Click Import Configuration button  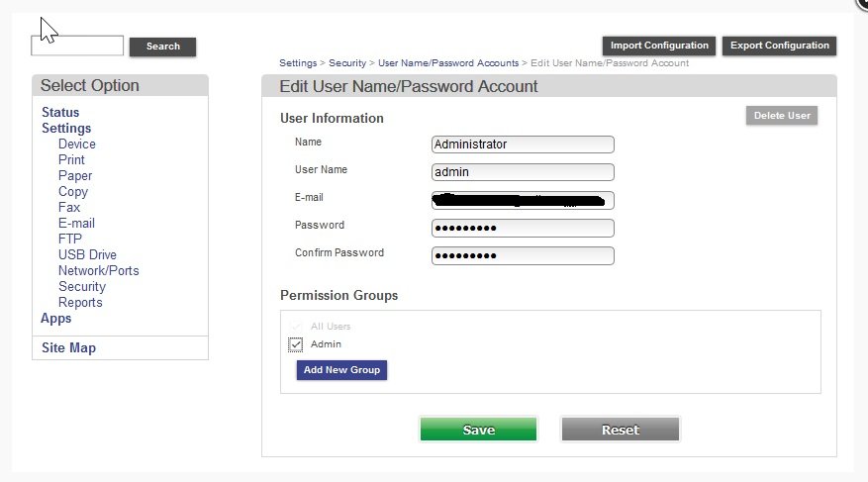[x=659, y=46]
